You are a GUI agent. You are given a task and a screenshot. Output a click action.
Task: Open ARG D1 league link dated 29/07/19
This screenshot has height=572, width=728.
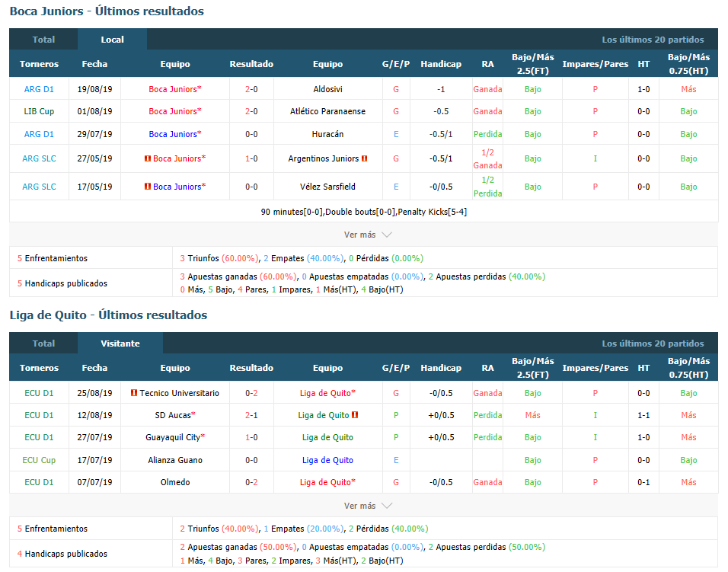(x=39, y=134)
